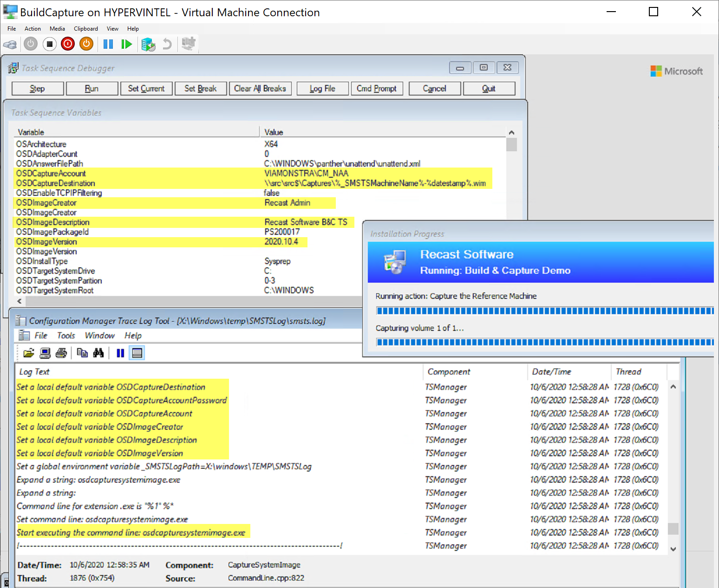Click the Ctrl+Alt+Del icon in VM toolbar
This screenshot has width=719, height=588.
pyautogui.click(x=10, y=45)
